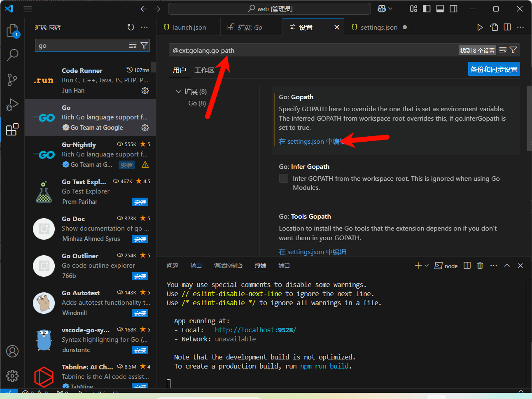Go back with the navigation arrow
The image size is (532, 399).
pos(143,9)
